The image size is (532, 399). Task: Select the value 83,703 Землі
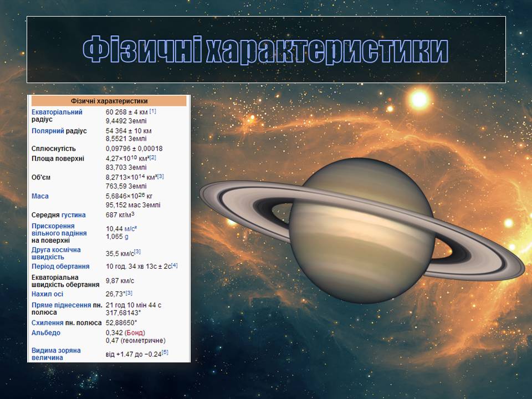(126, 167)
